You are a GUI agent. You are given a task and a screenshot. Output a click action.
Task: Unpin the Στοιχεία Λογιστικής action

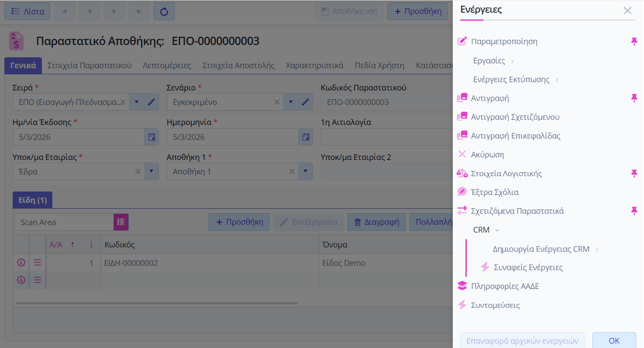[x=634, y=174]
